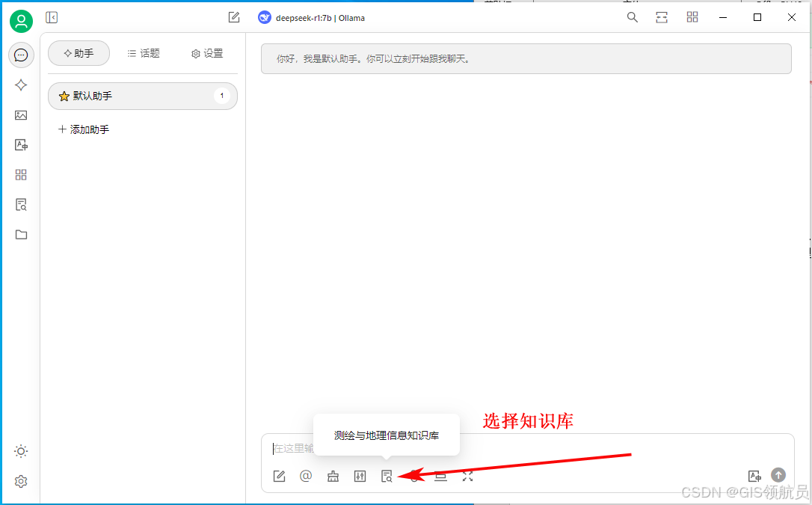Collapse the assistants side panel
812x505 pixels.
click(x=52, y=18)
